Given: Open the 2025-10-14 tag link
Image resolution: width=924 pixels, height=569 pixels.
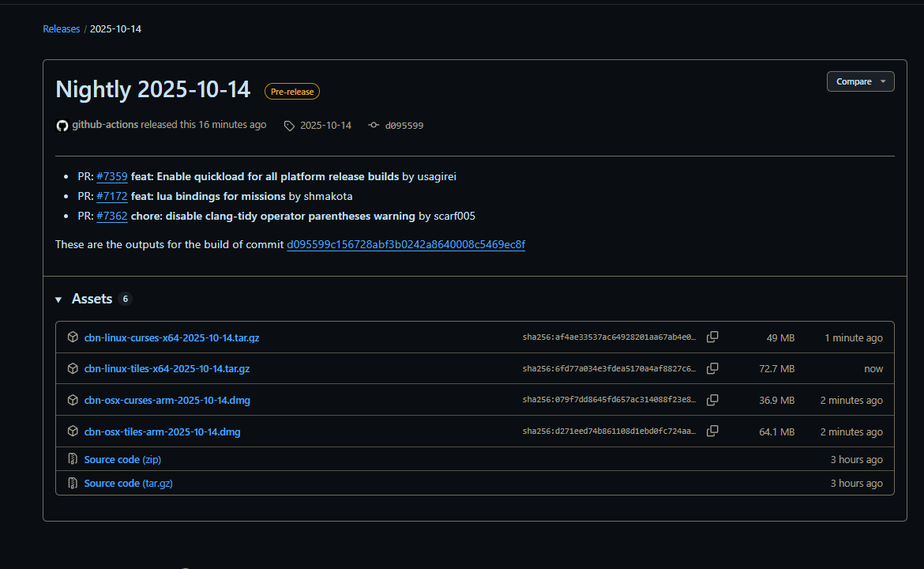Looking at the screenshot, I should 325,125.
